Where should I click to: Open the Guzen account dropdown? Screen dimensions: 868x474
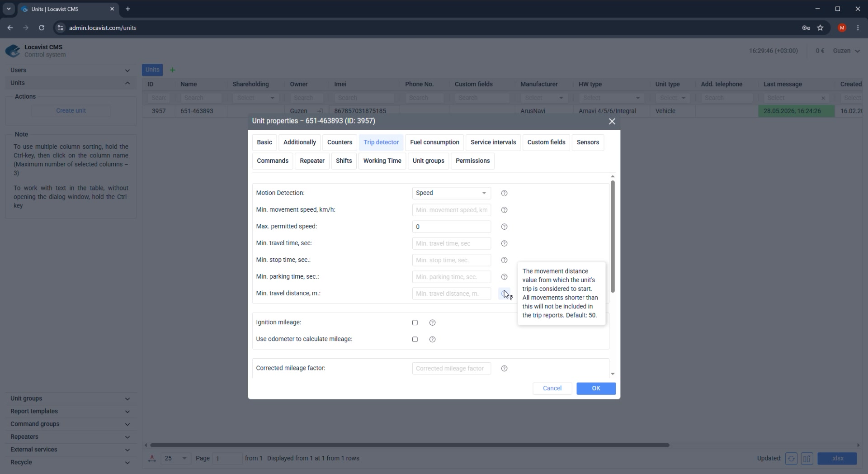[846, 51]
